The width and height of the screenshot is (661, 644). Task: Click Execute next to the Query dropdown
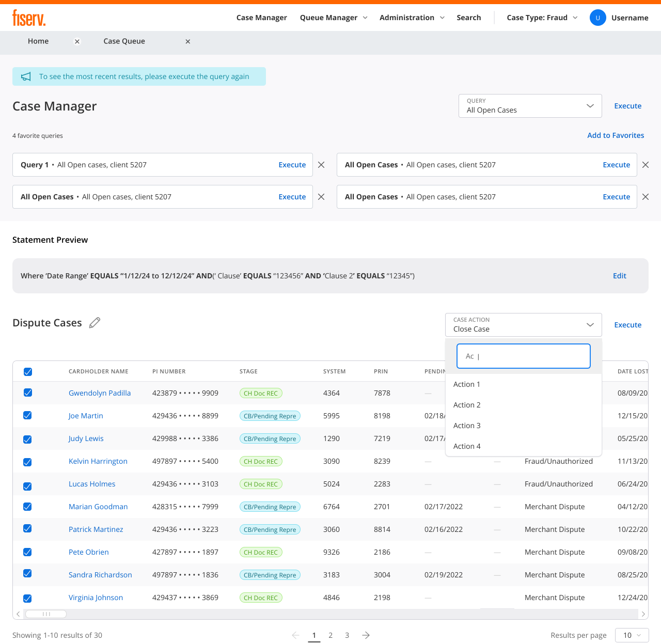627,106
